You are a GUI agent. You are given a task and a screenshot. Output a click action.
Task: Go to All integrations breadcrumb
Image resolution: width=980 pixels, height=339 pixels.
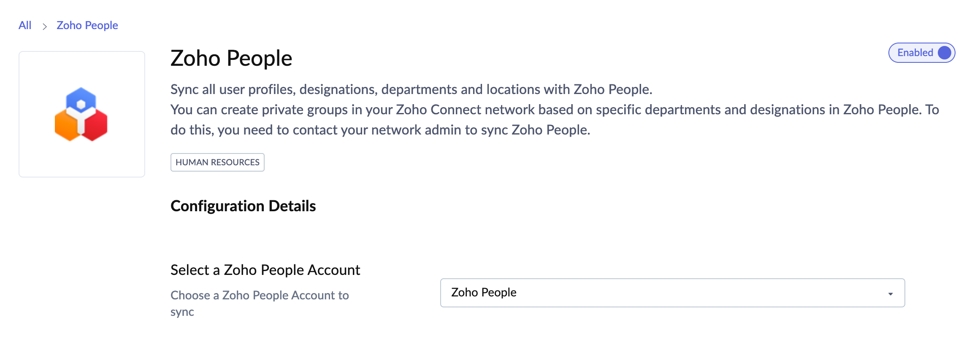25,25
